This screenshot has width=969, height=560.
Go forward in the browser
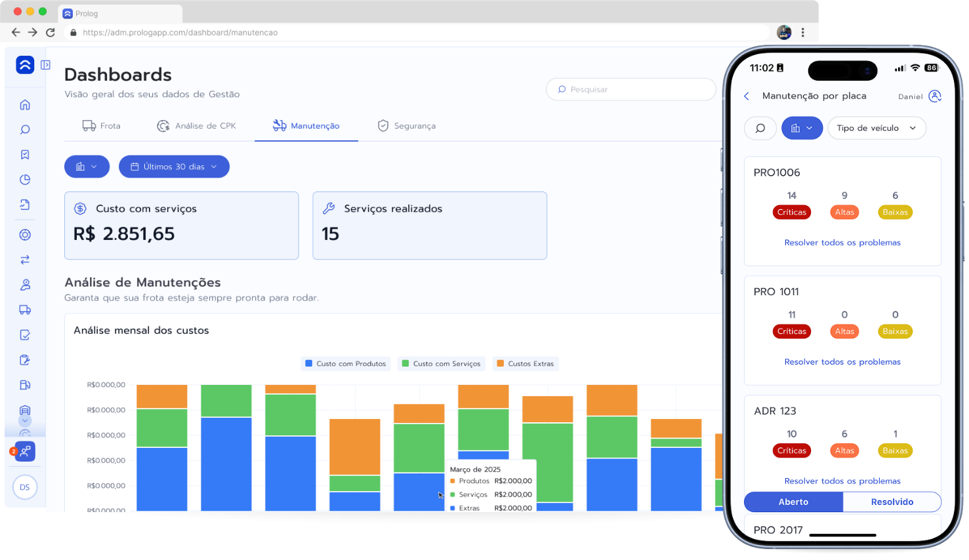(33, 32)
